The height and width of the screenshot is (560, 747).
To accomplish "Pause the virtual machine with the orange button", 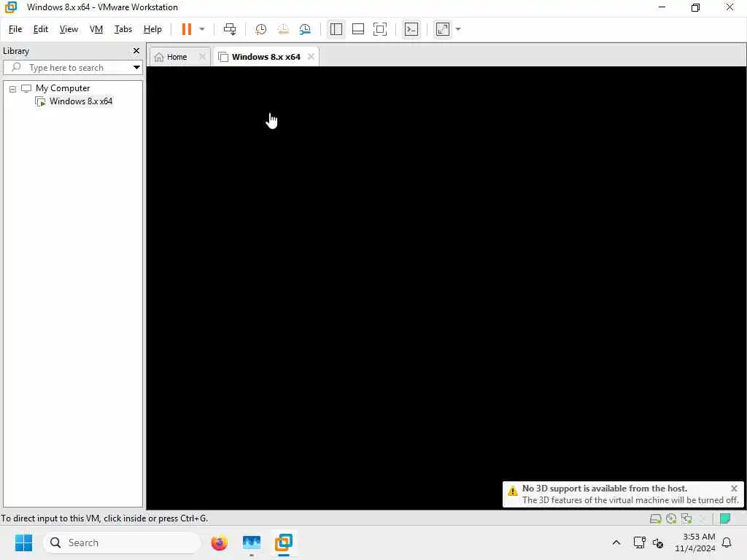I will click(x=186, y=29).
